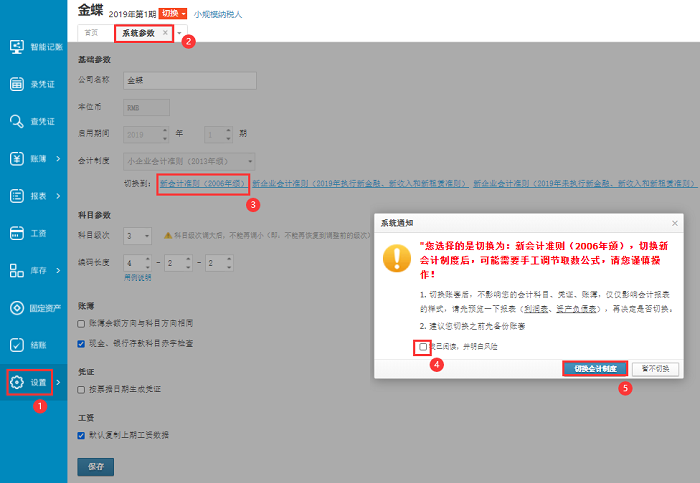Close the 系统通知 dialog with X

[674, 223]
